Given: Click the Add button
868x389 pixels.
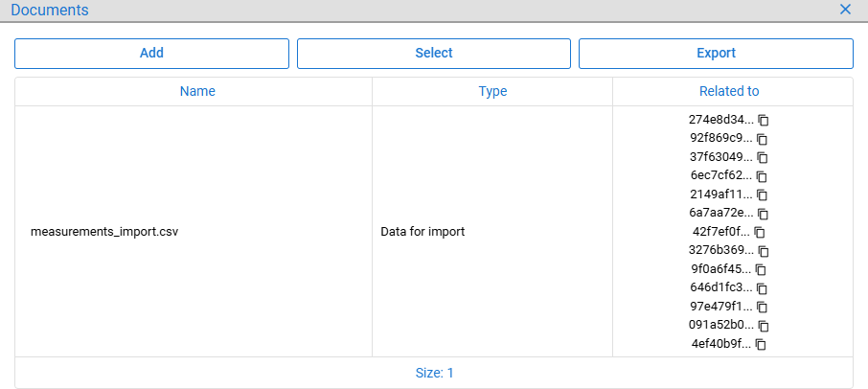Looking at the screenshot, I should coord(151,53).
